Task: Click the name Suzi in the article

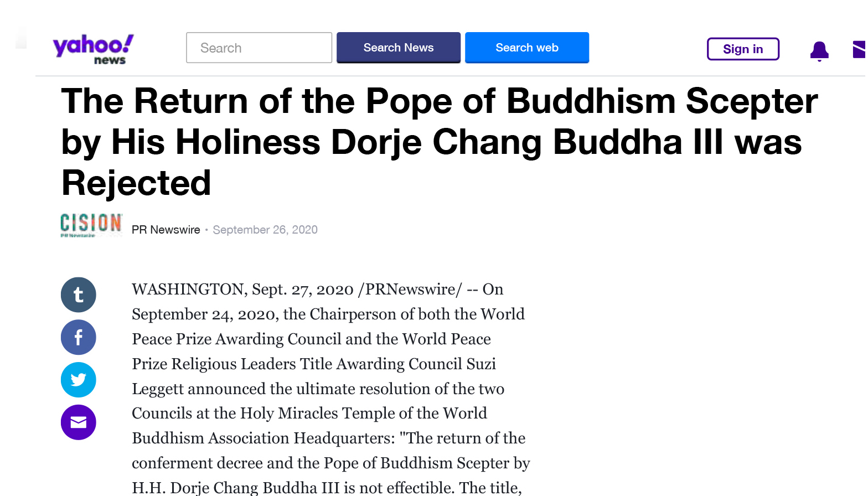Action: [481, 364]
